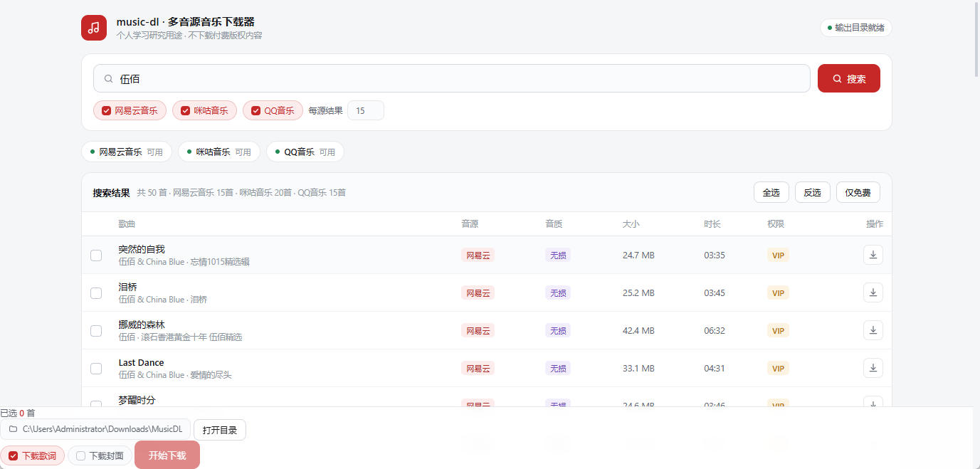Uncheck the 网易云音乐 source checkbox

point(107,110)
